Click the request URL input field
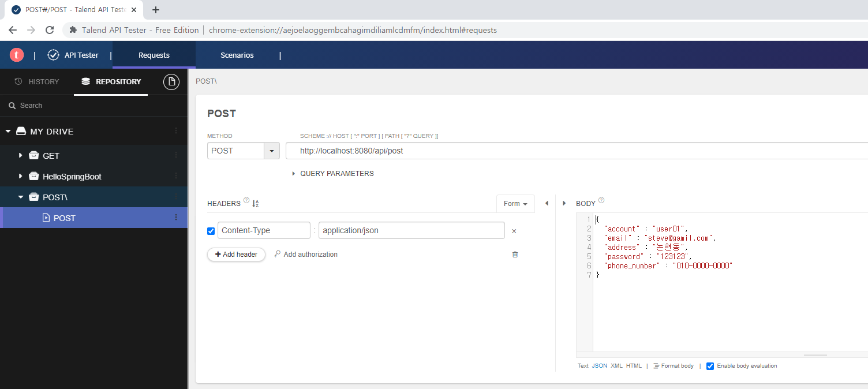 [577, 151]
